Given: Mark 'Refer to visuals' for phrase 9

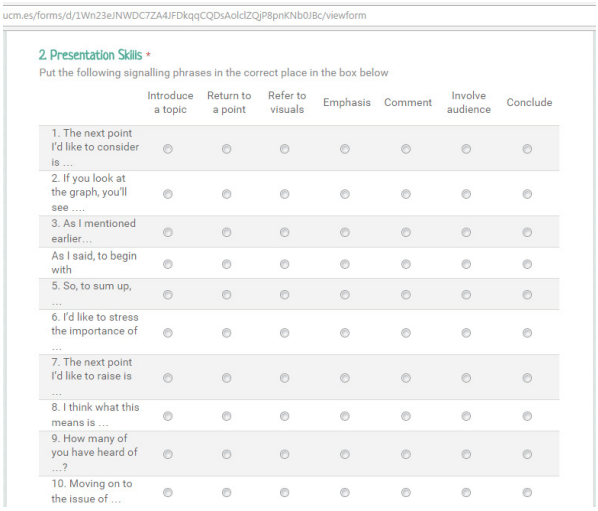Looking at the screenshot, I should tap(285, 454).
